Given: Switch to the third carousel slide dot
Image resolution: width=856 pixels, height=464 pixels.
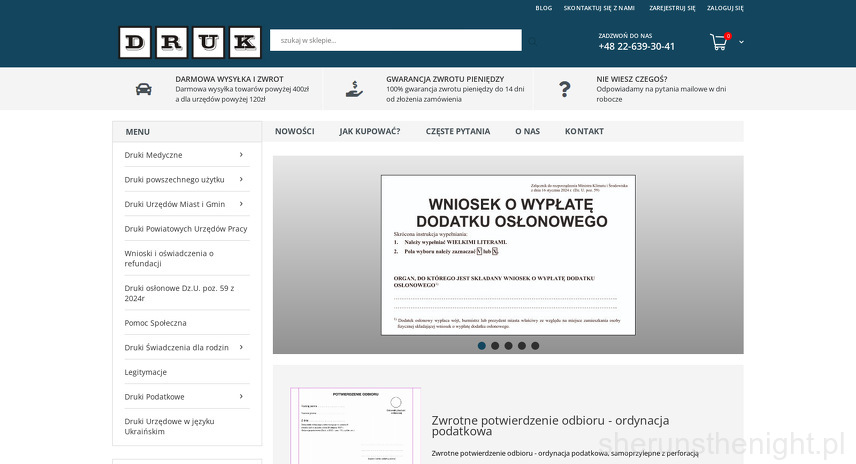Looking at the screenshot, I should pyautogui.click(x=508, y=346).
